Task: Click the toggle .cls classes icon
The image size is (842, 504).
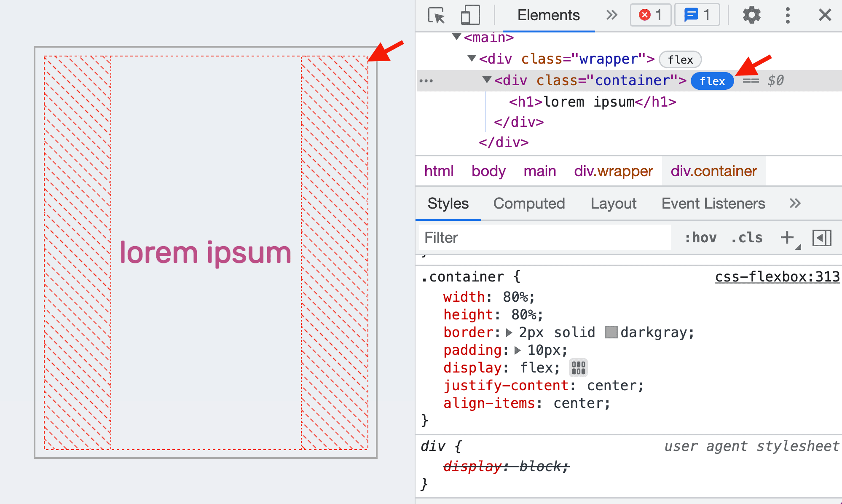Action: [x=748, y=238]
